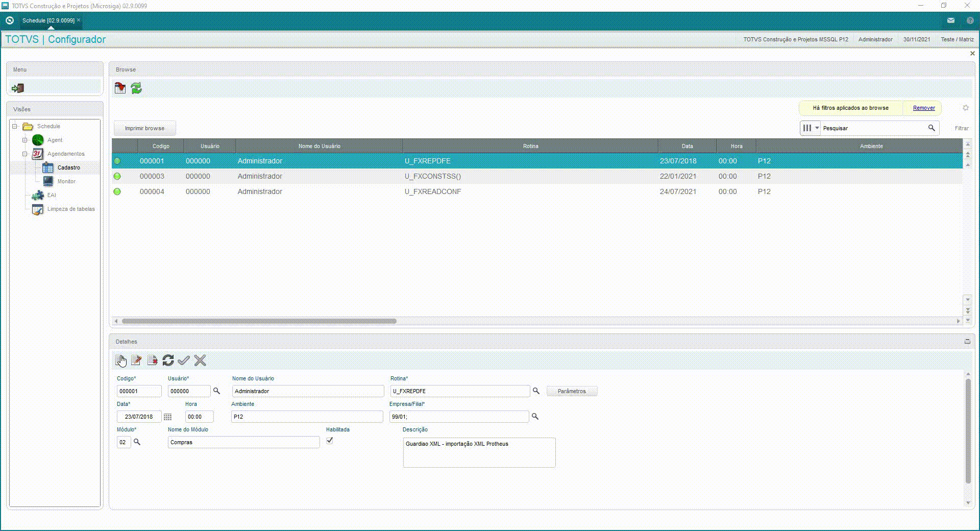Collapse the Agendamentos tree node
Viewport: 980px width, 531px height.
pos(24,154)
